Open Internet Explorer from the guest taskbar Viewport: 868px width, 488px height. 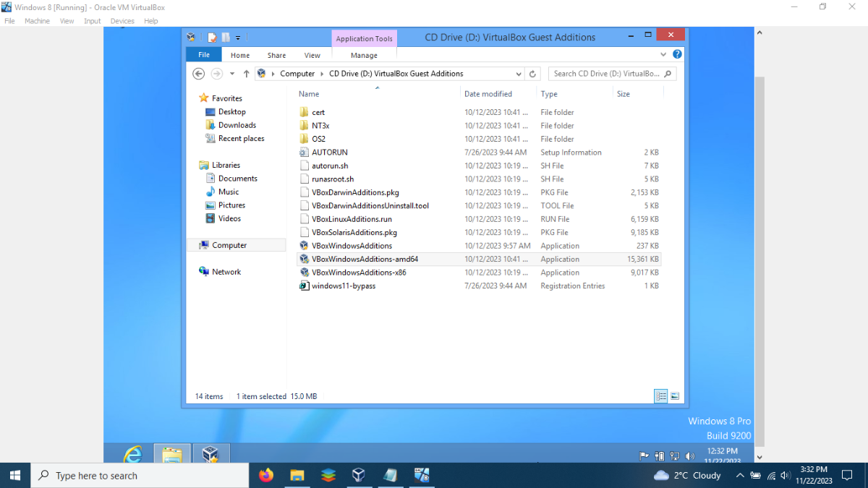tap(133, 453)
